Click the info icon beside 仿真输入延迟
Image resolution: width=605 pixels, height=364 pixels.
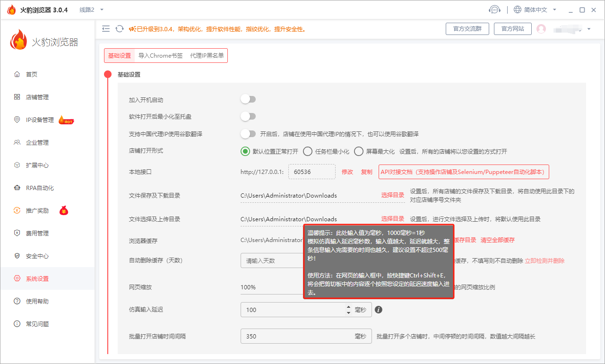378,309
